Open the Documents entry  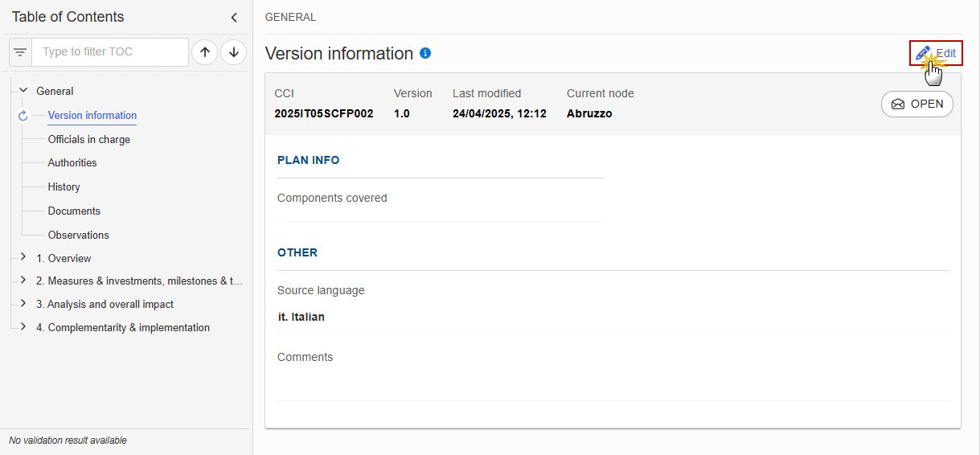tap(74, 211)
